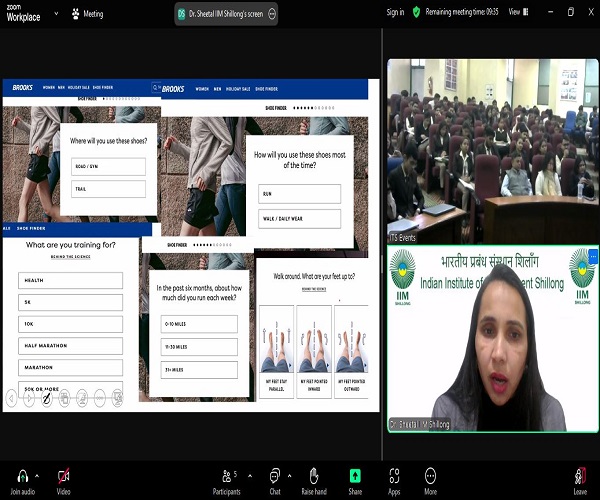Pick the My feet pointed inward card
The image size is (600, 500).
(314, 352)
